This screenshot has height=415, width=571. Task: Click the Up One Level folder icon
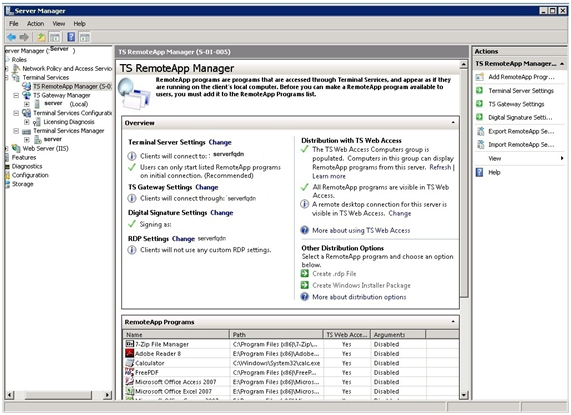[x=42, y=37]
